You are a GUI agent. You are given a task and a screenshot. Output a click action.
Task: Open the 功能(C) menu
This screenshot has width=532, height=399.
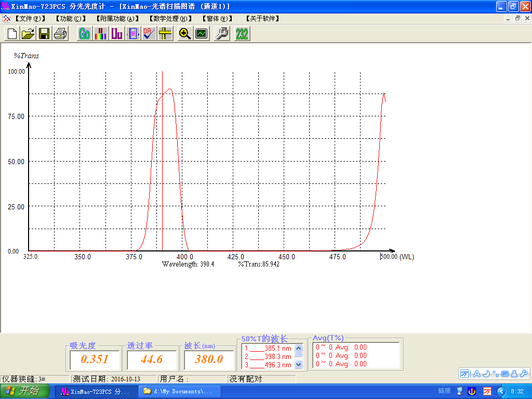(x=71, y=18)
